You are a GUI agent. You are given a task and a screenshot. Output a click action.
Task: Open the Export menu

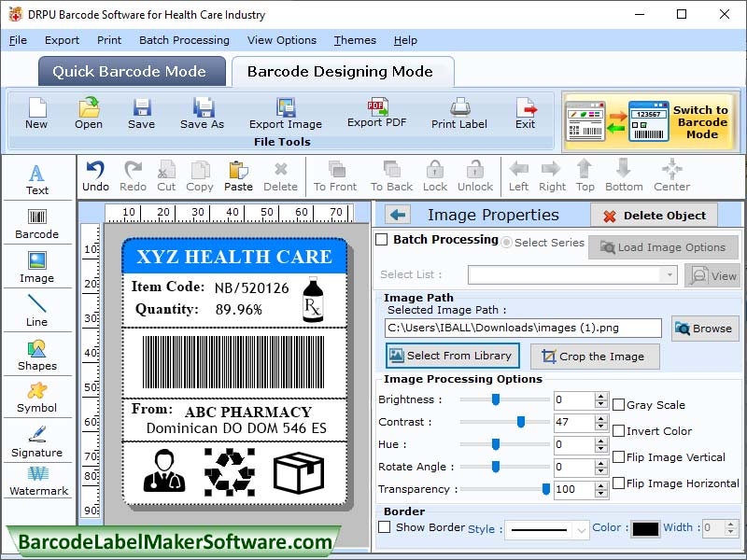[62, 40]
